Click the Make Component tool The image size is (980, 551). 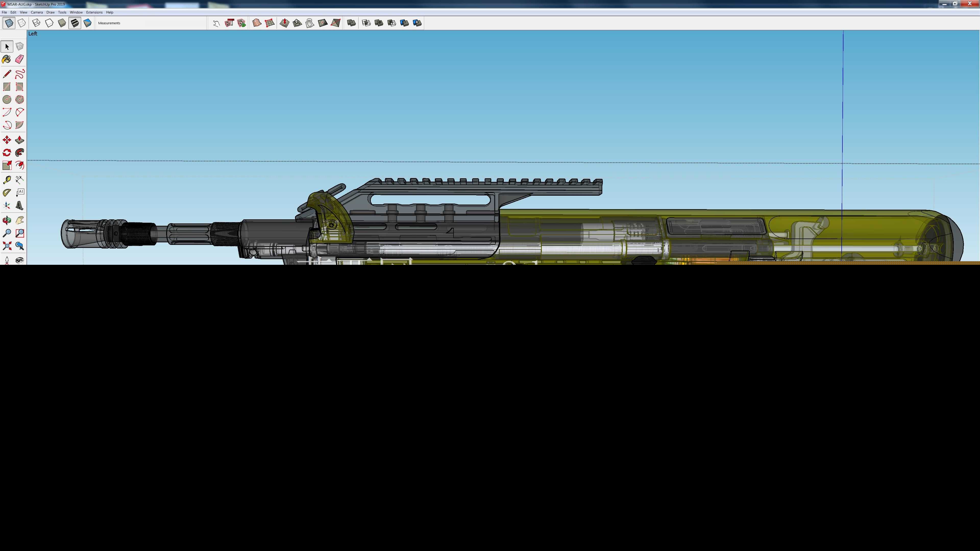pyautogui.click(x=20, y=47)
